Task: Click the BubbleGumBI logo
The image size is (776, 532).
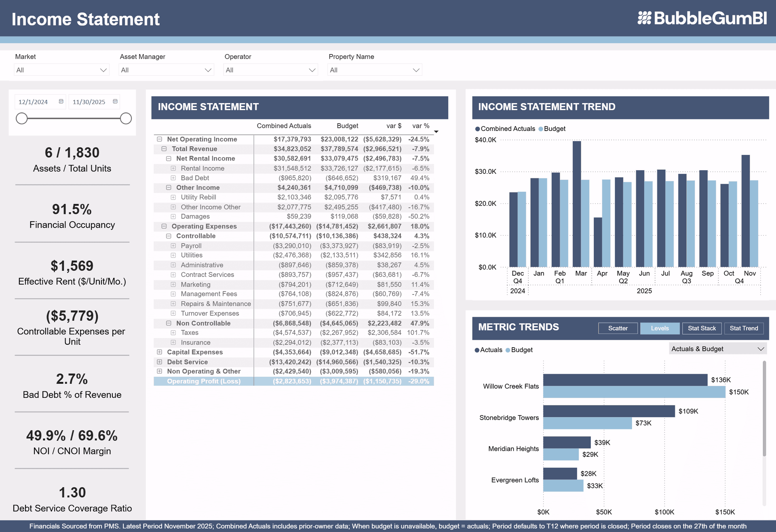Action: [703, 18]
